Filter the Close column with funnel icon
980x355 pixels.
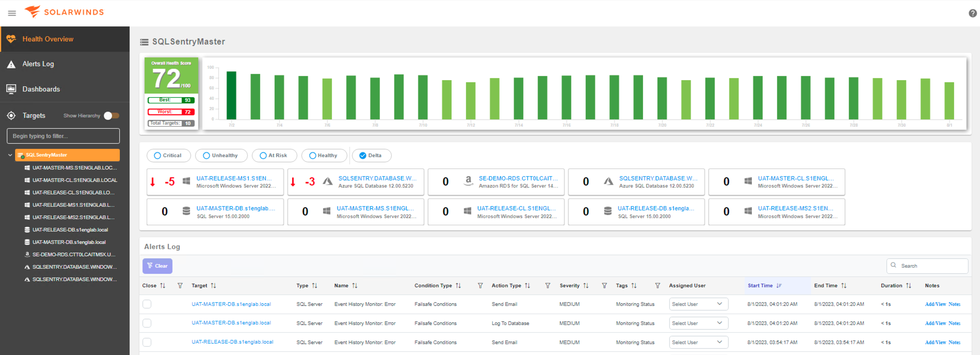180,286
